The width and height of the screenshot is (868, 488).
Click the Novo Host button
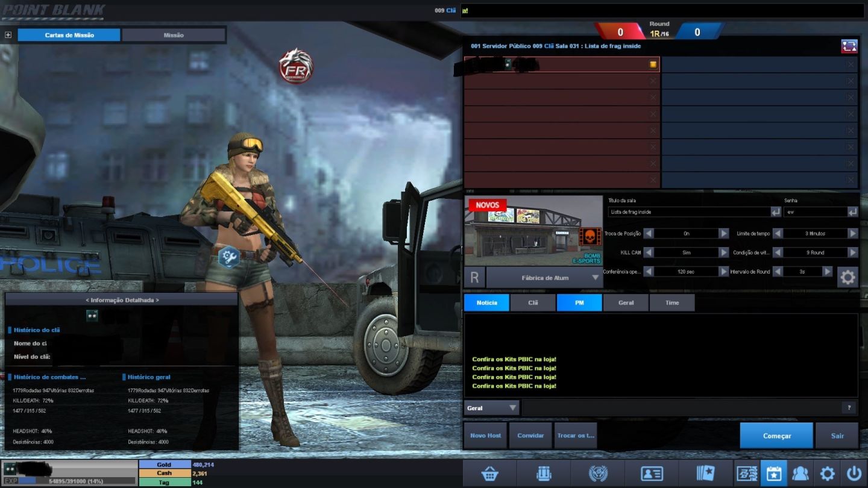click(485, 436)
